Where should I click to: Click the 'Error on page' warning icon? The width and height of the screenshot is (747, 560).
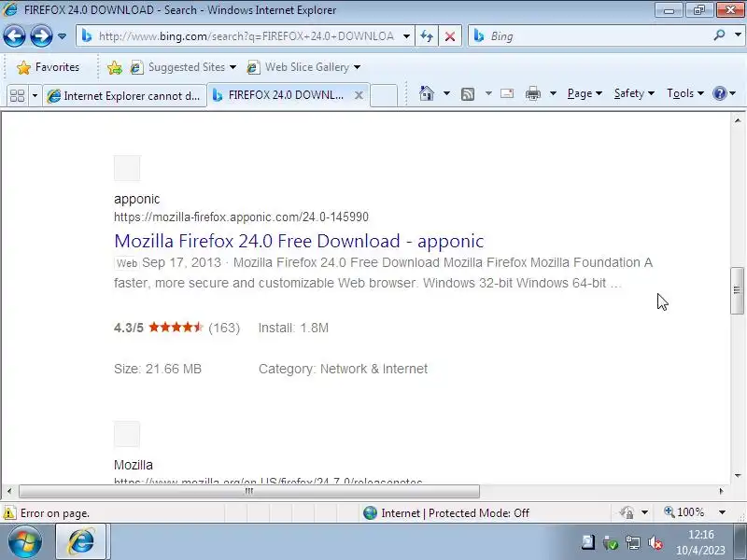[x=9, y=512]
